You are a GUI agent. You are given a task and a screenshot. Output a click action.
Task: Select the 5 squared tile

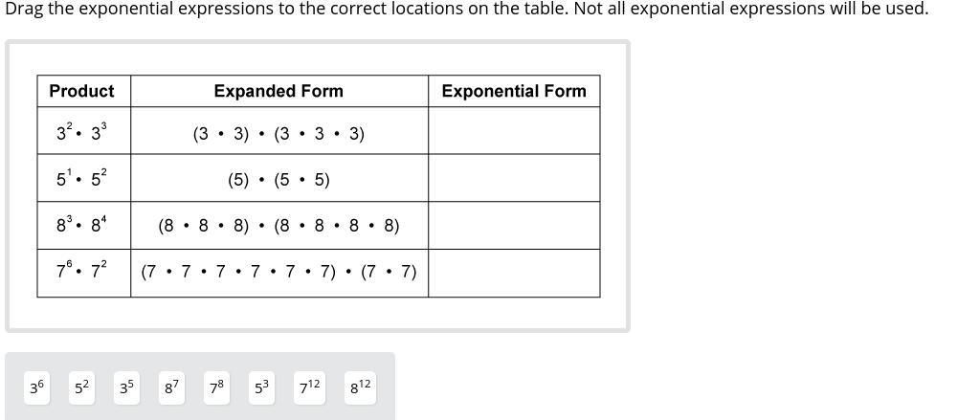(82, 388)
